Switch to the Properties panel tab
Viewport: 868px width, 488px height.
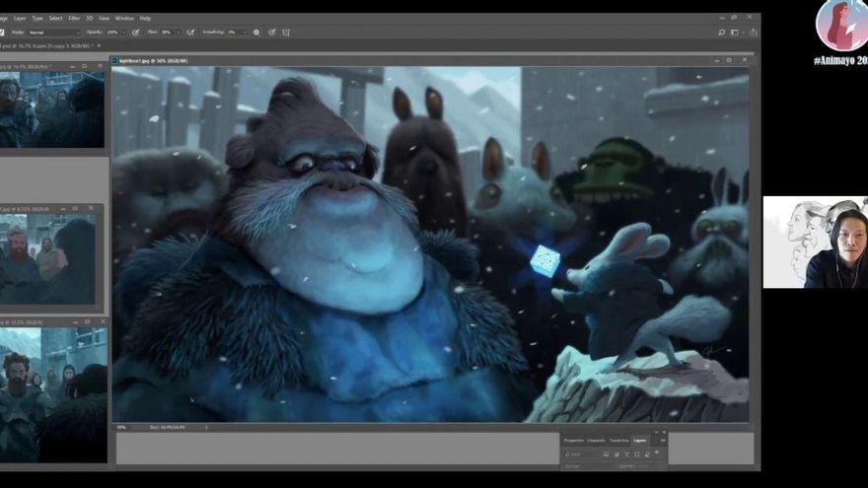coord(573,440)
